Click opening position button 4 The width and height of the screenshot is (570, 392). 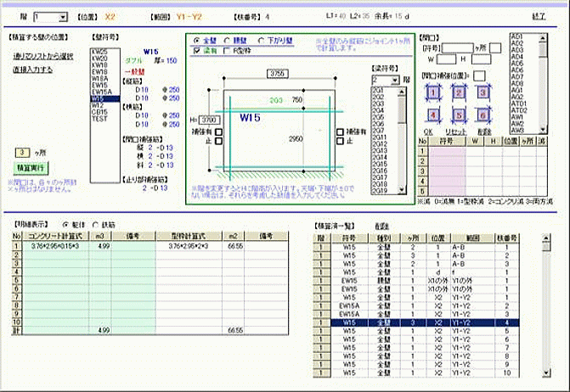434,115
